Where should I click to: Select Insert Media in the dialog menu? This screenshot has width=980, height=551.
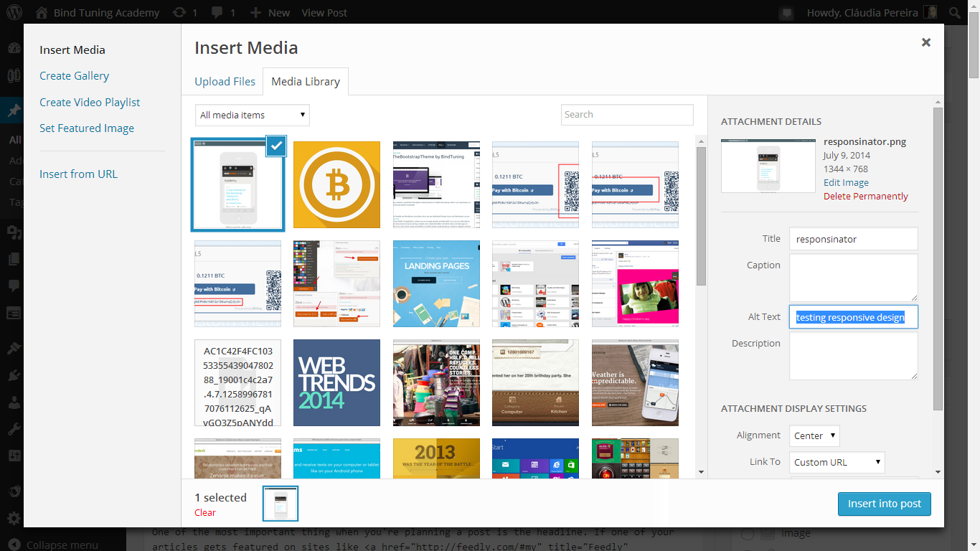[72, 50]
